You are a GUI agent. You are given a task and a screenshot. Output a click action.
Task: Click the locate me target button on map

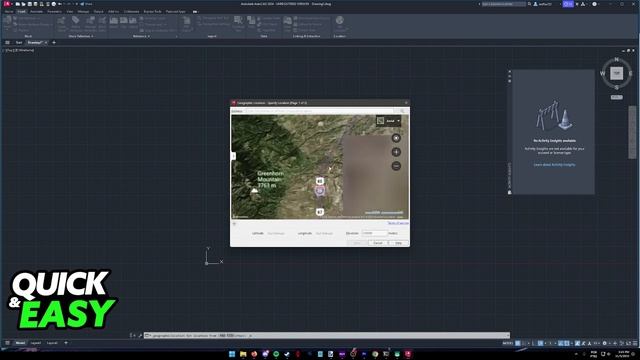coord(396,138)
